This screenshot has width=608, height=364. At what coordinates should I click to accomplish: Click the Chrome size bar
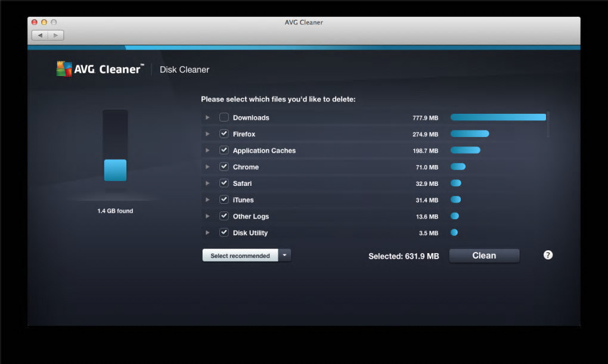pyautogui.click(x=458, y=167)
